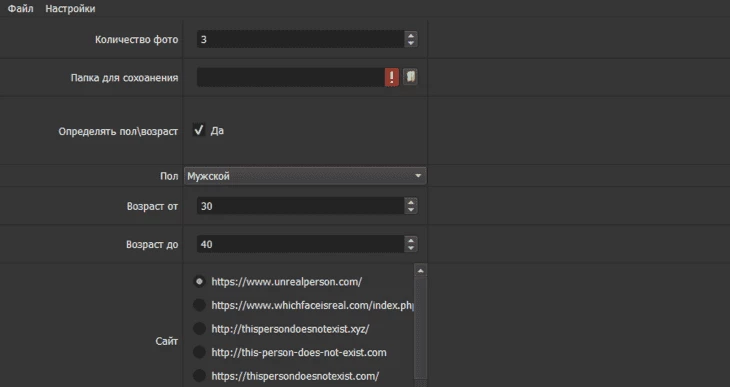Decrease Возраст от with down arrow

pos(411,210)
